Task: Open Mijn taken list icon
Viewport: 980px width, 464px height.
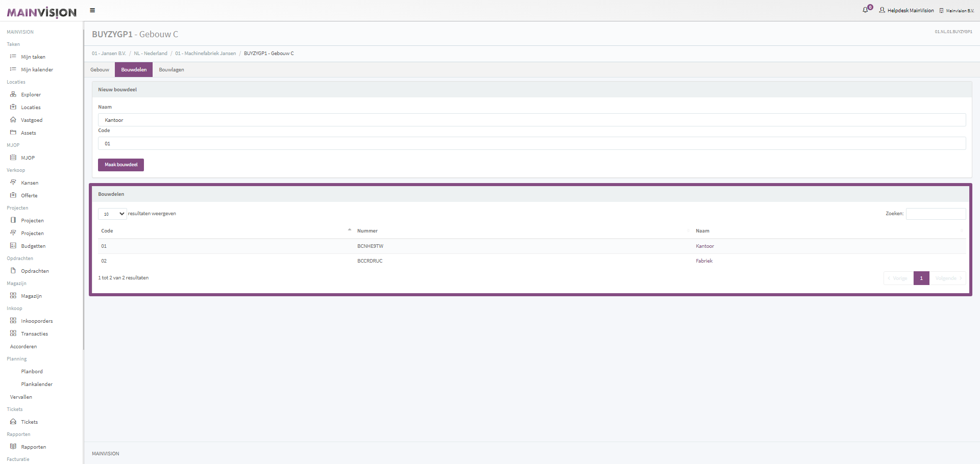Action: (x=13, y=57)
